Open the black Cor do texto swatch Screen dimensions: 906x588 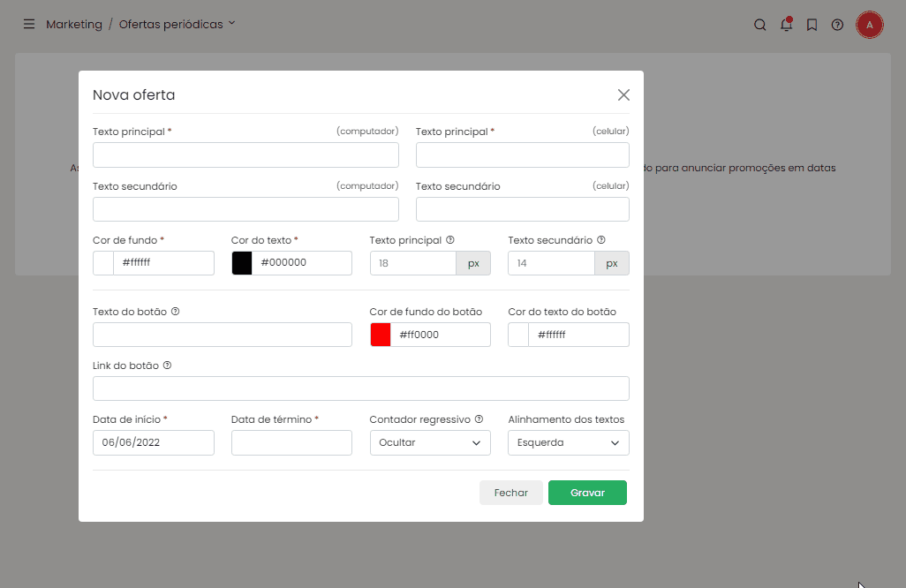pyautogui.click(x=242, y=262)
